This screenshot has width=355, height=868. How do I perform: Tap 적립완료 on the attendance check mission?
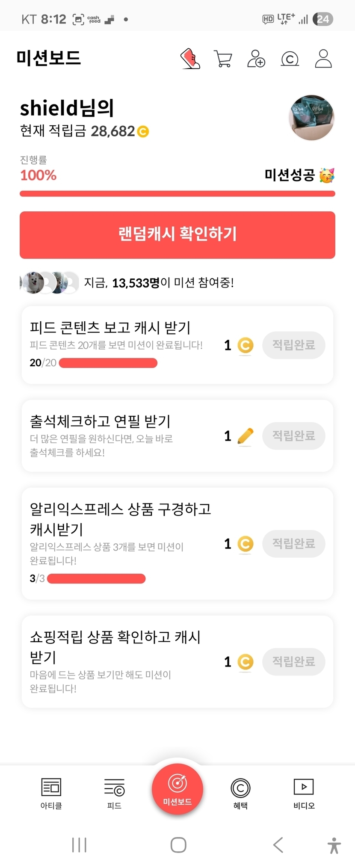294,436
